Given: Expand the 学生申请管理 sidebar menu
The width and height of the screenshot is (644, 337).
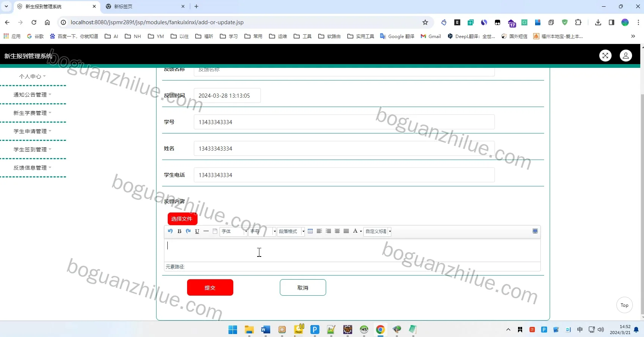Looking at the screenshot, I should [32, 131].
